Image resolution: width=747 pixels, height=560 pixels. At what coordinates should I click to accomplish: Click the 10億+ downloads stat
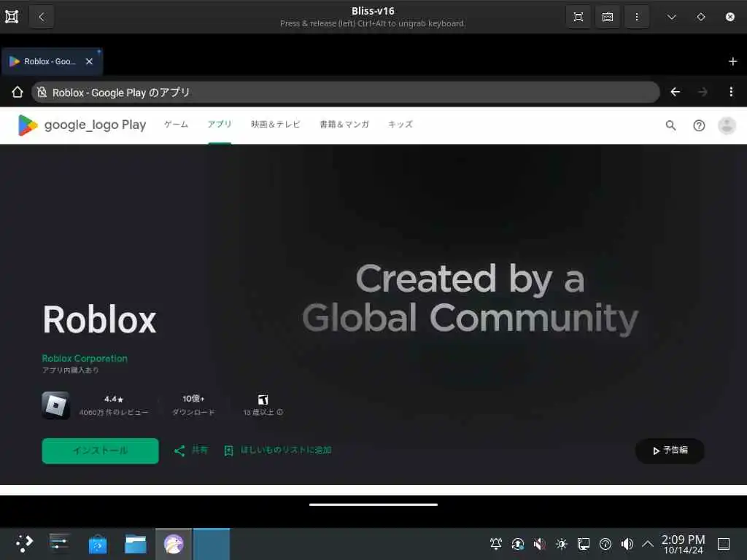(x=193, y=405)
